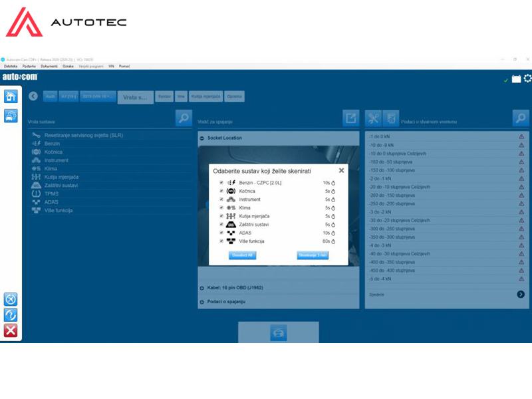This screenshot has height=399, width=532.
Task: Click the Sljedeće label in the right panel
Action: (x=376, y=295)
